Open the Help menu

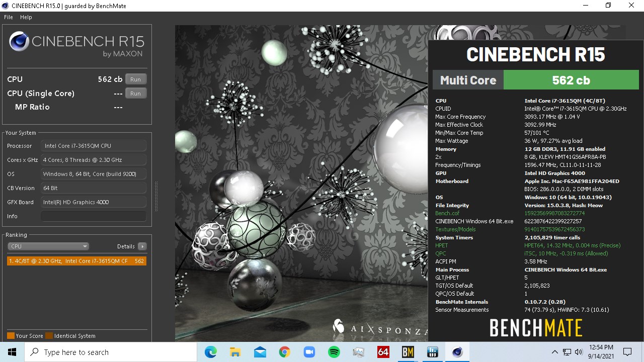click(x=26, y=17)
